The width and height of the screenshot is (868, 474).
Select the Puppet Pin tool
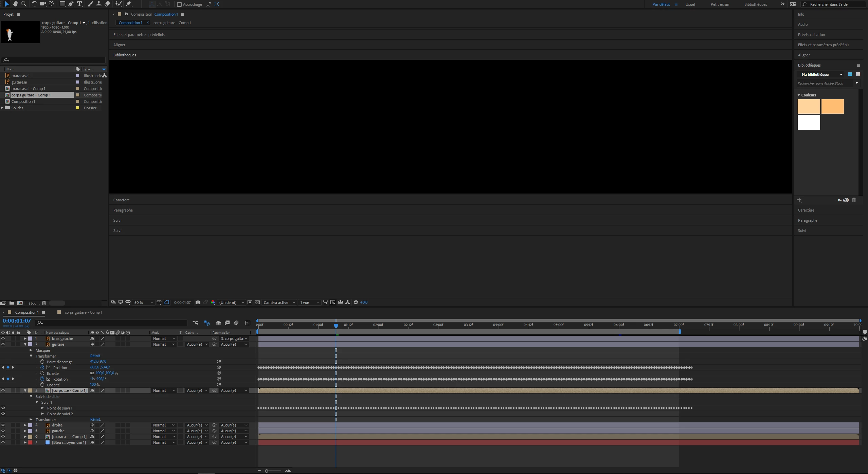pyautogui.click(x=129, y=4)
